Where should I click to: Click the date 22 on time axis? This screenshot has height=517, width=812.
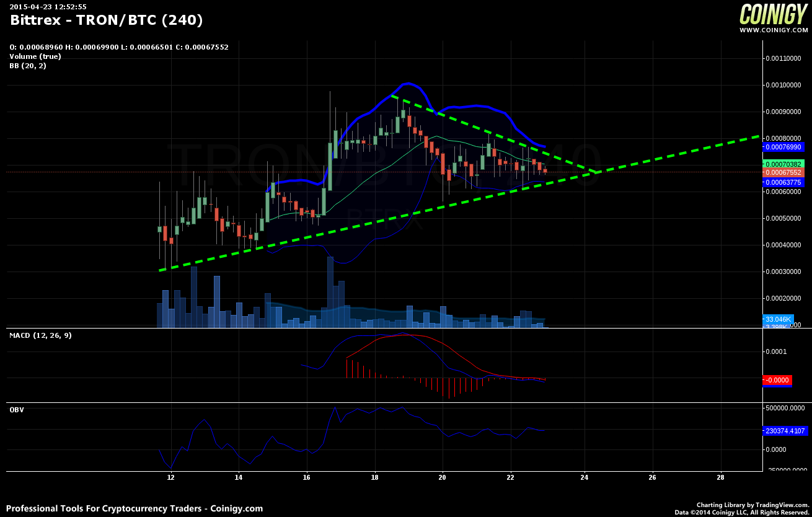point(510,478)
